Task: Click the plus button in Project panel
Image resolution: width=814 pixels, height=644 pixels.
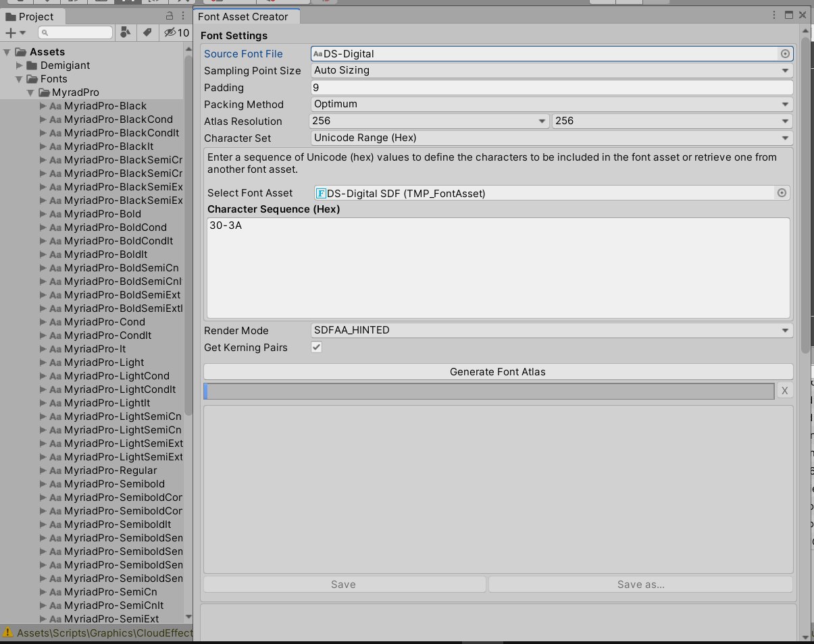Action: pyautogui.click(x=11, y=32)
